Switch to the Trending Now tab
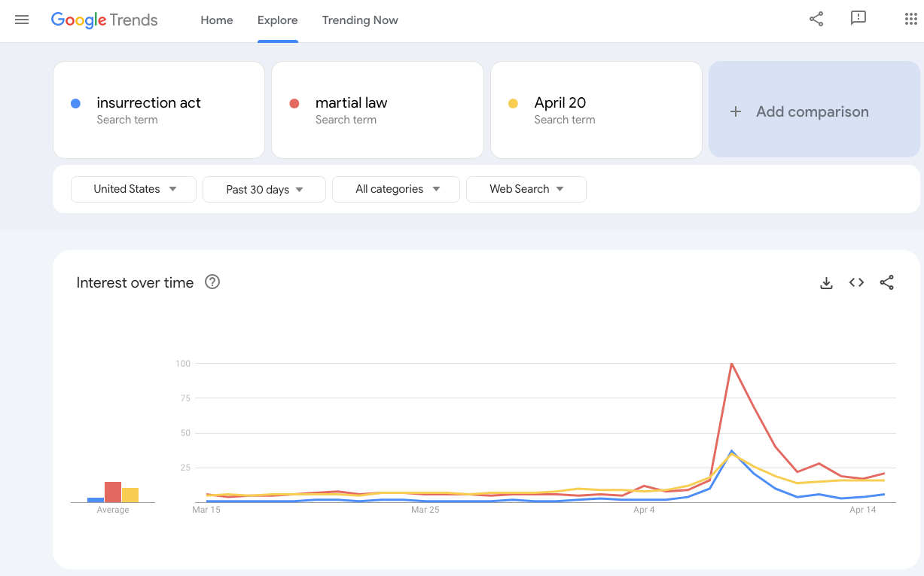Image resolution: width=924 pixels, height=576 pixels. click(x=360, y=20)
